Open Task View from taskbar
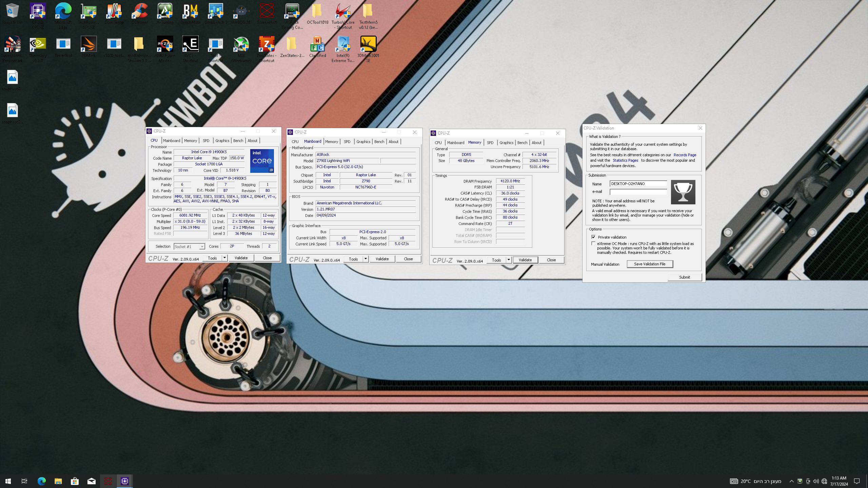This screenshot has width=868, height=488. [x=24, y=481]
